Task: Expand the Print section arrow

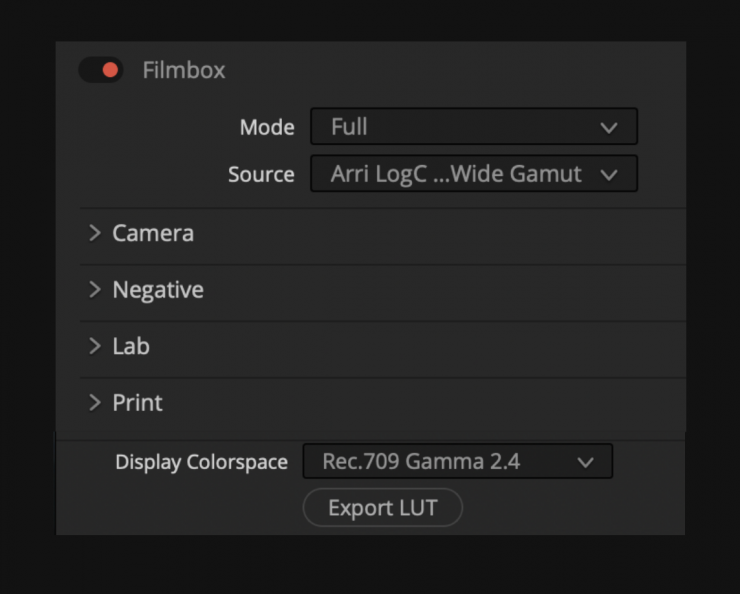Action: coord(95,403)
